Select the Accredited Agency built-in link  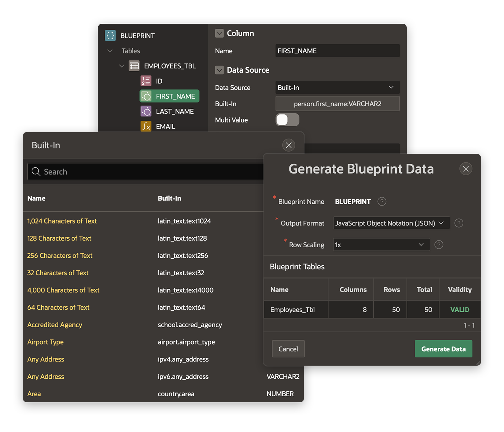[x=54, y=325]
